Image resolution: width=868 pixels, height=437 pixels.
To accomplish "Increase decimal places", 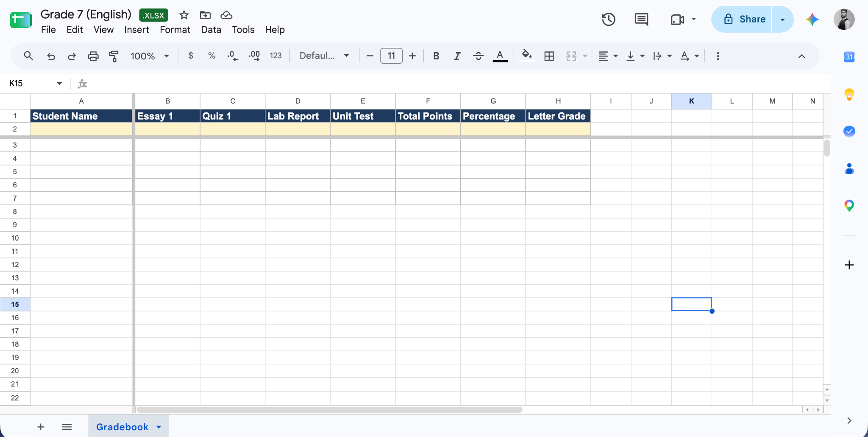I will pyautogui.click(x=254, y=56).
